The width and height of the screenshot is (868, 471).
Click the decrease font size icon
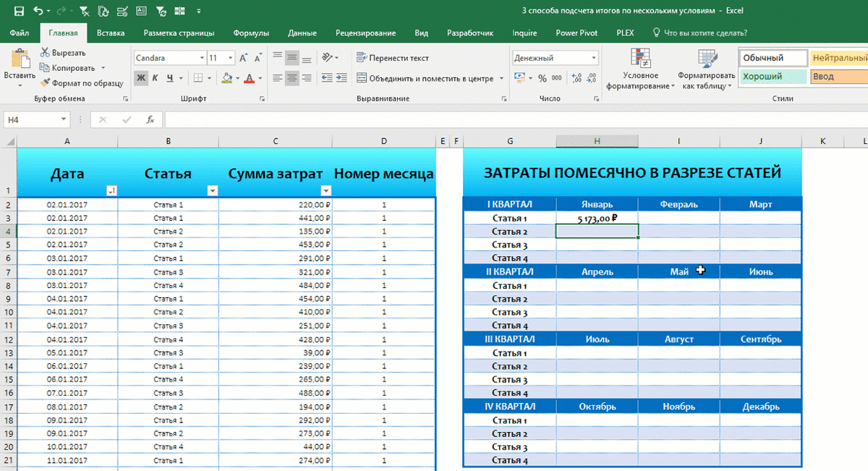[x=258, y=58]
